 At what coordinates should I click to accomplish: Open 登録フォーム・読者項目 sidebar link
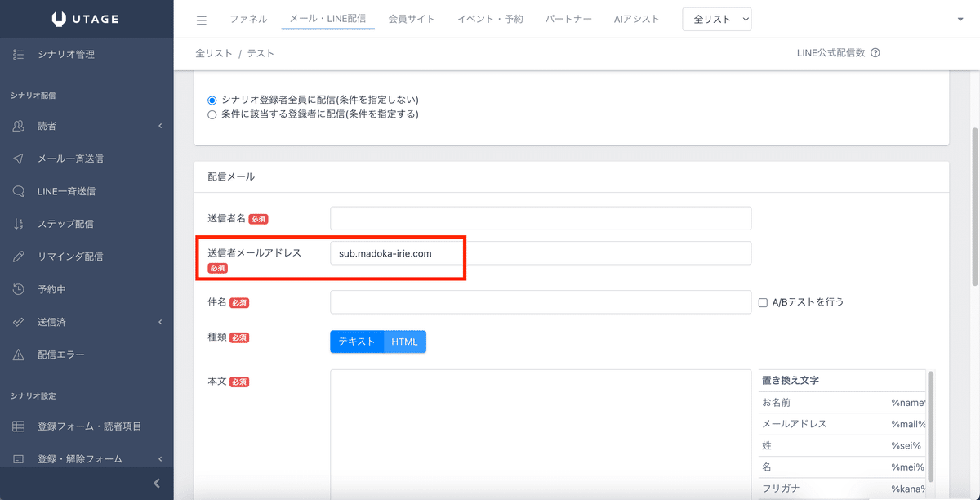pyautogui.click(x=90, y=426)
